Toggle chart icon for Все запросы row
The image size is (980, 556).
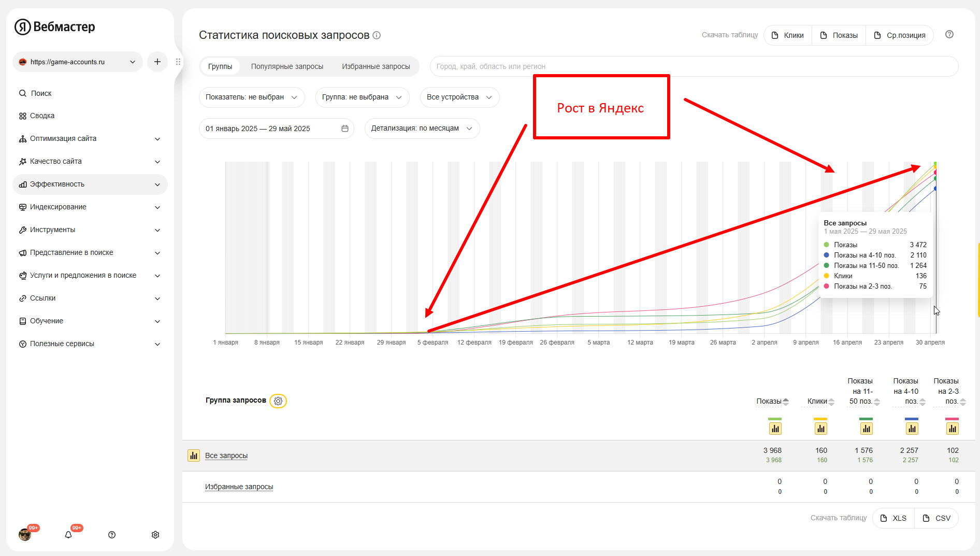coord(194,455)
